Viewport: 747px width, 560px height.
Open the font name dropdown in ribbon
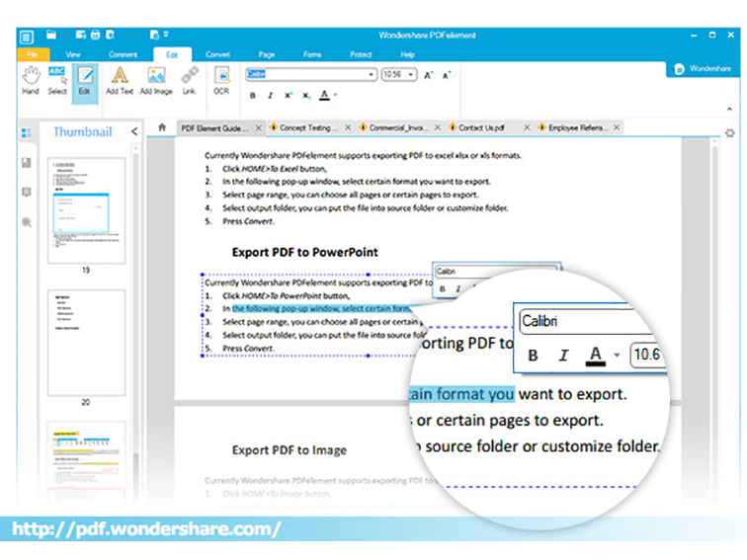[x=372, y=75]
